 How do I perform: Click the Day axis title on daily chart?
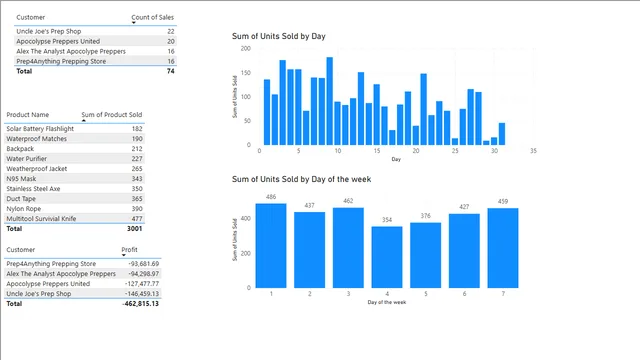coord(396,159)
